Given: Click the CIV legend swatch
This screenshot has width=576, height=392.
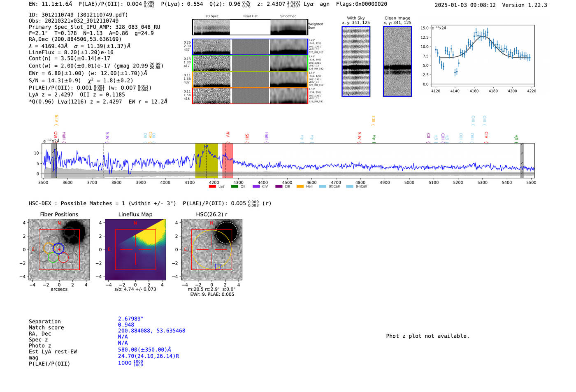Looking at the screenshot, I should 256,186.
